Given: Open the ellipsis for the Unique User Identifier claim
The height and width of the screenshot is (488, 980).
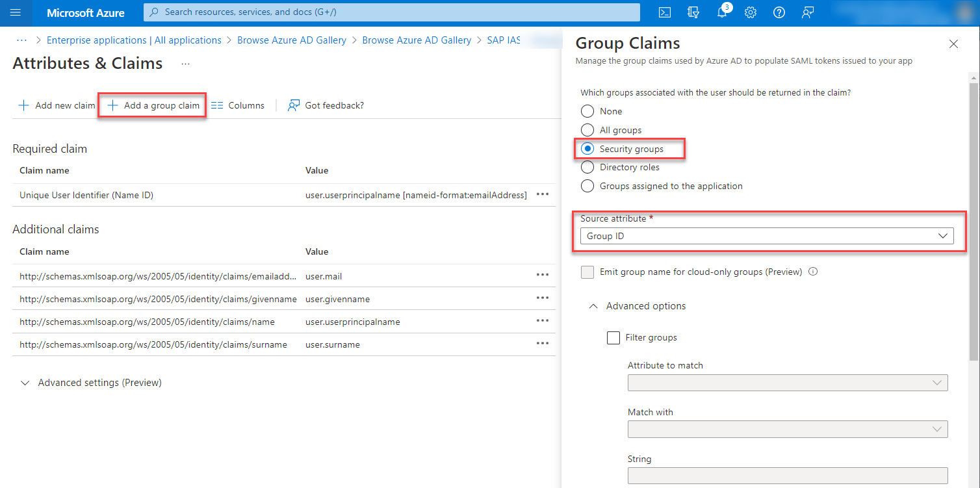Looking at the screenshot, I should coord(543,194).
